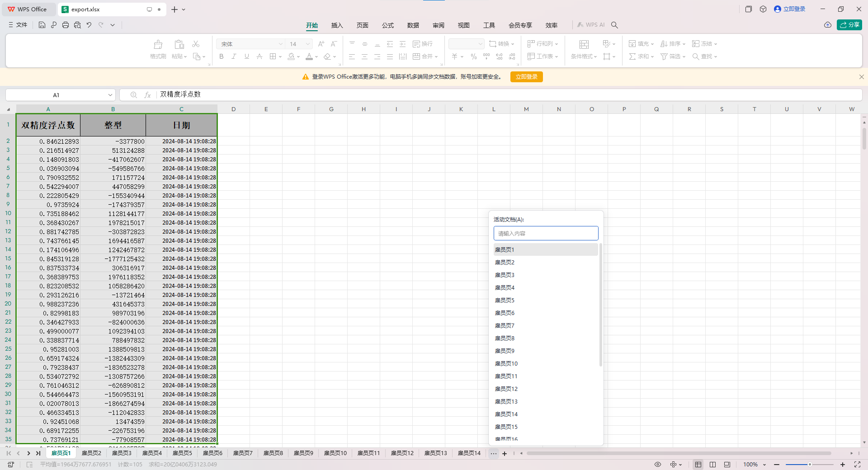The height and width of the screenshot is (470, 868).
Task: Toggle top vertical alignment
Action: pyautogui.click(x=352, y=44)
